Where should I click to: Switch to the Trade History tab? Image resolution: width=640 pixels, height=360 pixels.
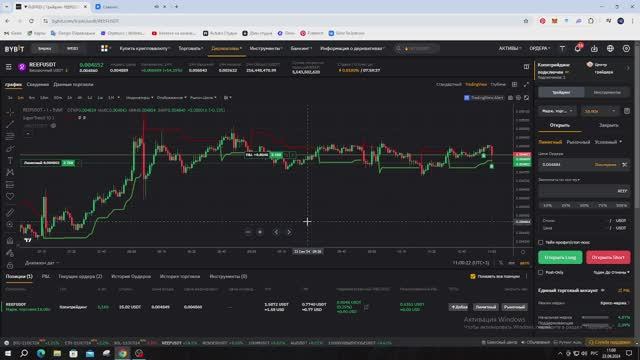[x=180, y=276]
